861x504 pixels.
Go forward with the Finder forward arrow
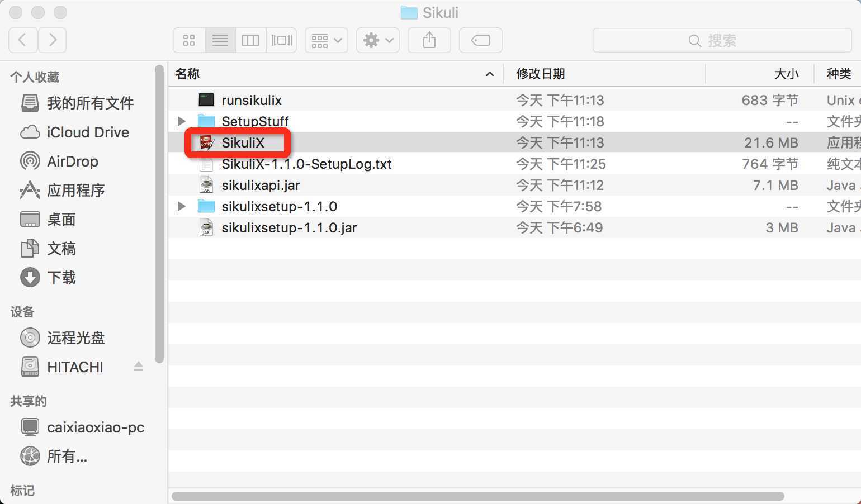(x=53, y=40)
